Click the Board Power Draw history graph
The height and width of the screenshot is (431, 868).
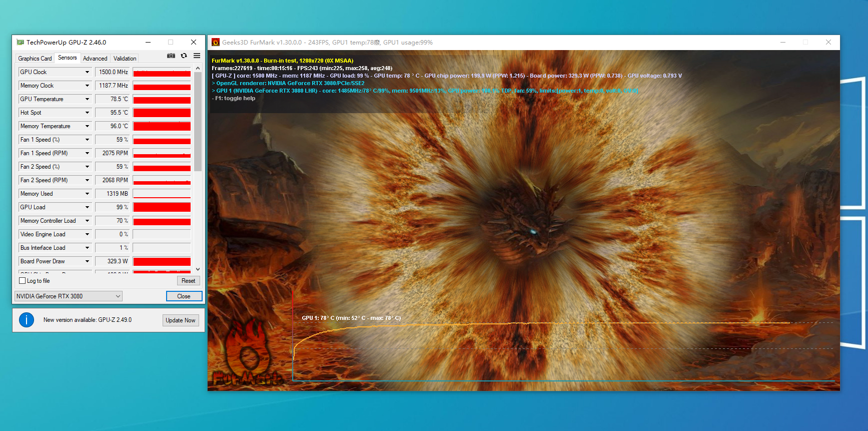point(162,261)
